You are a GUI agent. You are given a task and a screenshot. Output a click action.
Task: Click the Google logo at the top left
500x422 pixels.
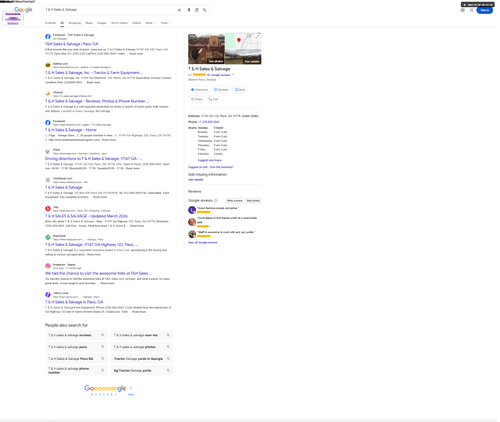[23, 10]
